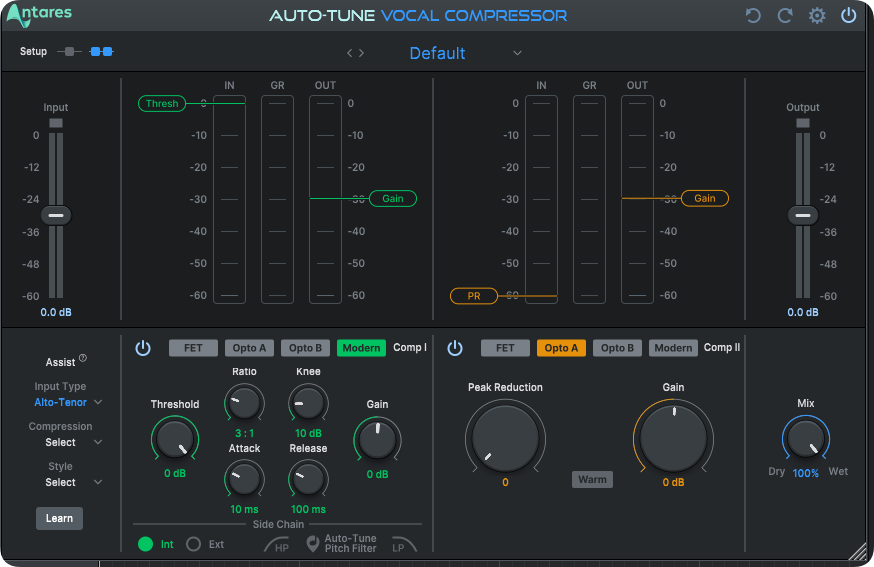Toggle the Warm button
Screen dimensions: 874x567
pyautogui.click(x=592, y=479)
